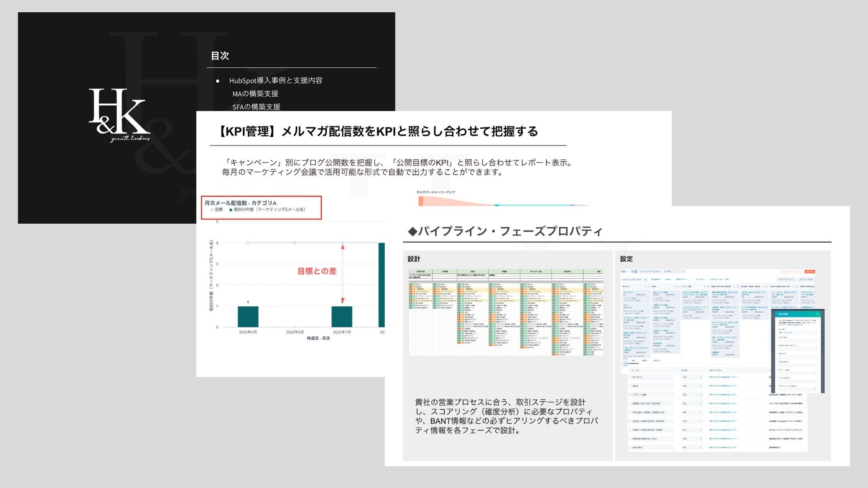
Task: Click the drag handle of last stage row
Action: [x=630, y=447]
